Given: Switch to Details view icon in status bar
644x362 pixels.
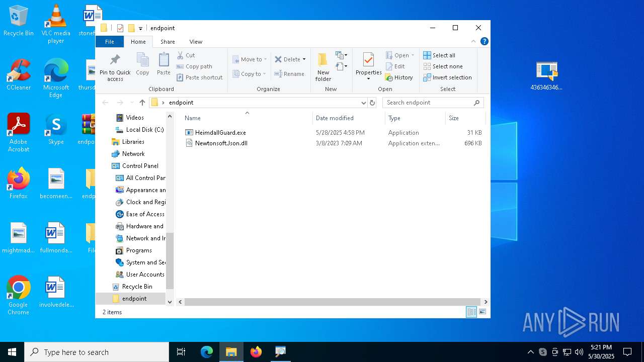Looking at the screenshot, I should [x=471, y=312].
